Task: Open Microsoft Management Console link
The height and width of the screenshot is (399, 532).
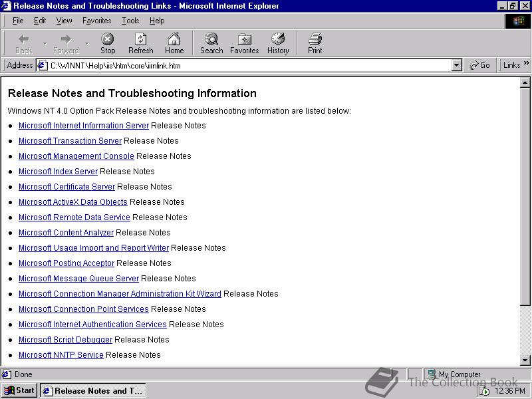Action: coord(76,156)
